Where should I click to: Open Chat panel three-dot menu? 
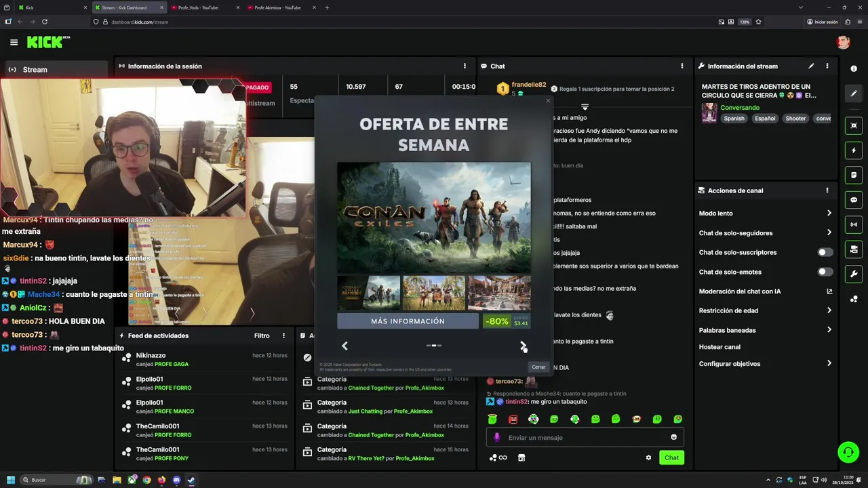682,66
